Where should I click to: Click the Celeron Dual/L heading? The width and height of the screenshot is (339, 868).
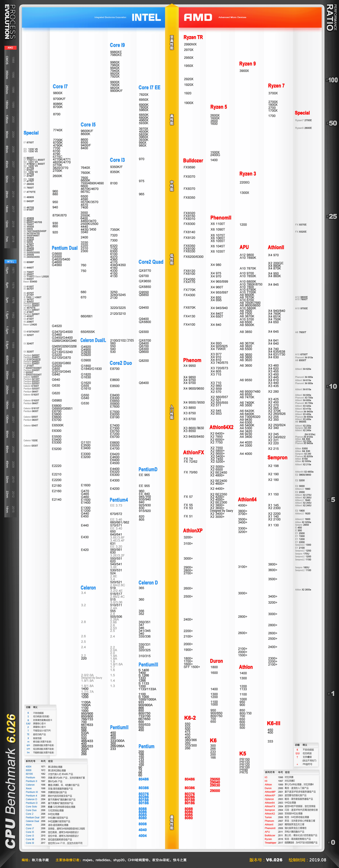click(93, 340)
